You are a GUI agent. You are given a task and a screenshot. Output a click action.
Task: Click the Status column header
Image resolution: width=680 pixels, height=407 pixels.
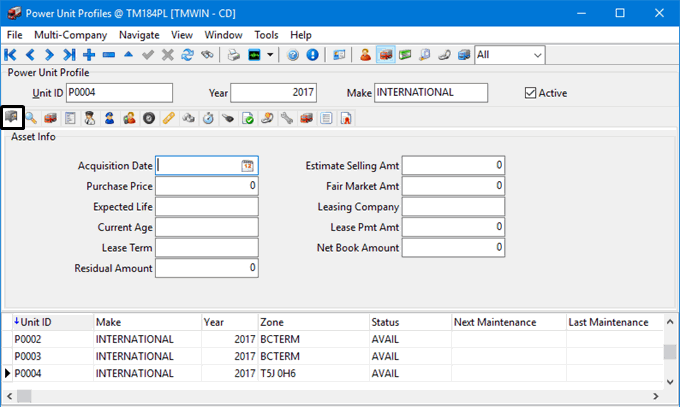386,322
